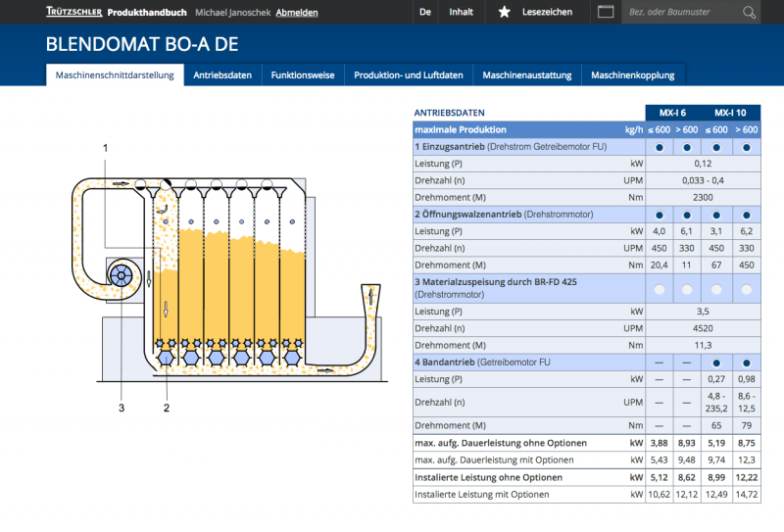Click 'max. aufg. Dauerleistung ohne Optionen' row
The width and height of the screenshot is (784, 532).
click(x=587, y=443)
